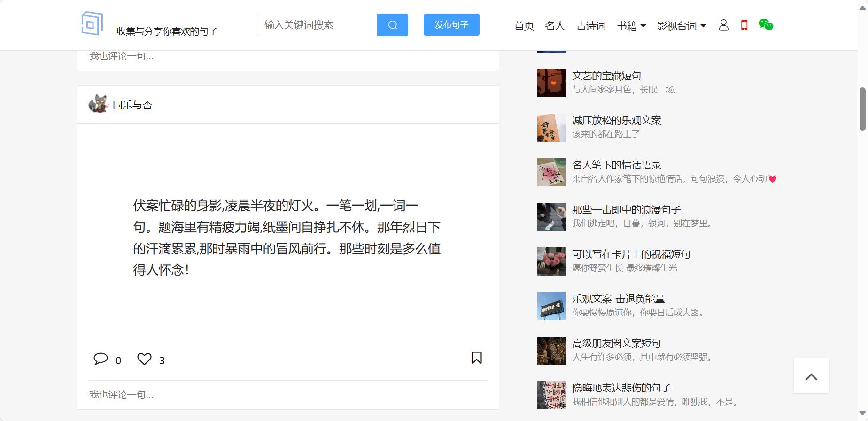868x421 pixels.
Task: Expand the 影视台词 dropdown menu
Action: (x=682, y=25)
